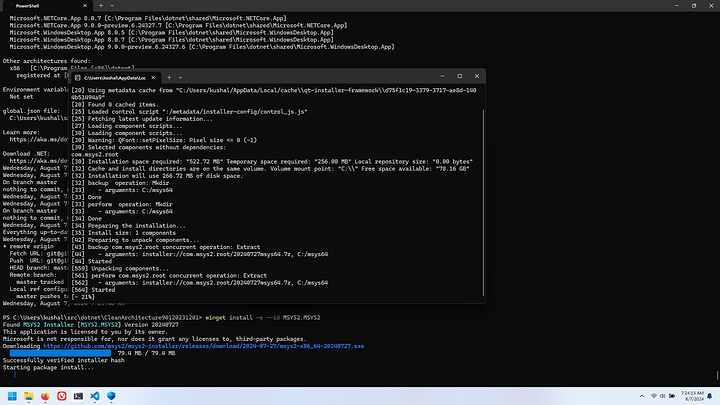Open Vivaldi browser from the taskbar
Image resolution: width=720 pixels, height=405 pixels.
tap(62, 396)
